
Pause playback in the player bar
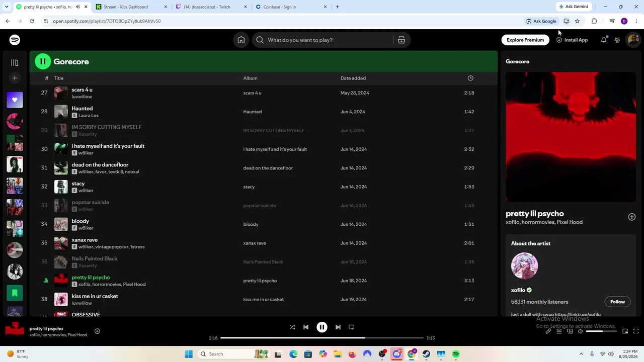point(322,327)
